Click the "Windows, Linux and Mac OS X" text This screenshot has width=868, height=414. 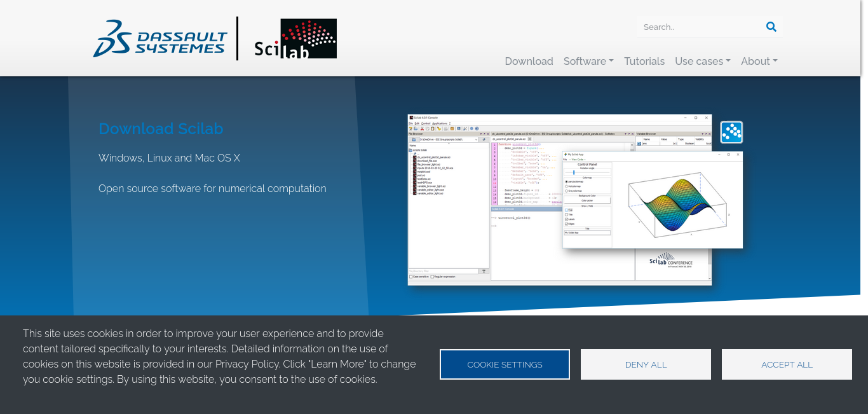pyautogui.click(x=169, y=158)
